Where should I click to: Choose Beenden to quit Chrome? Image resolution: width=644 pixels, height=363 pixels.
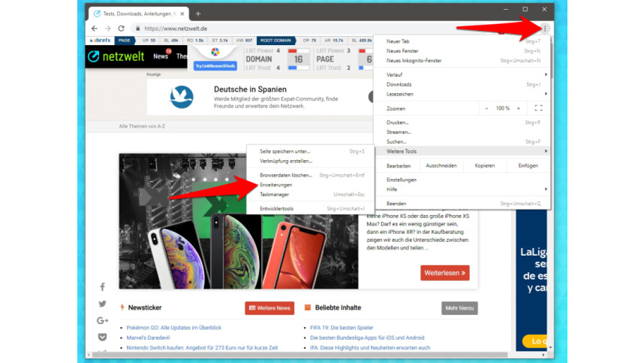click(x=462, y=204)
